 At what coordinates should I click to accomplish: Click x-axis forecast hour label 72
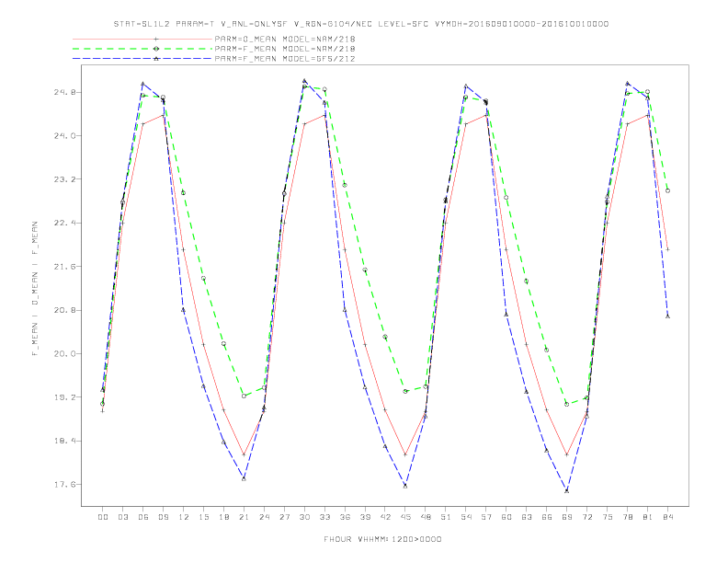pos(587,517)
